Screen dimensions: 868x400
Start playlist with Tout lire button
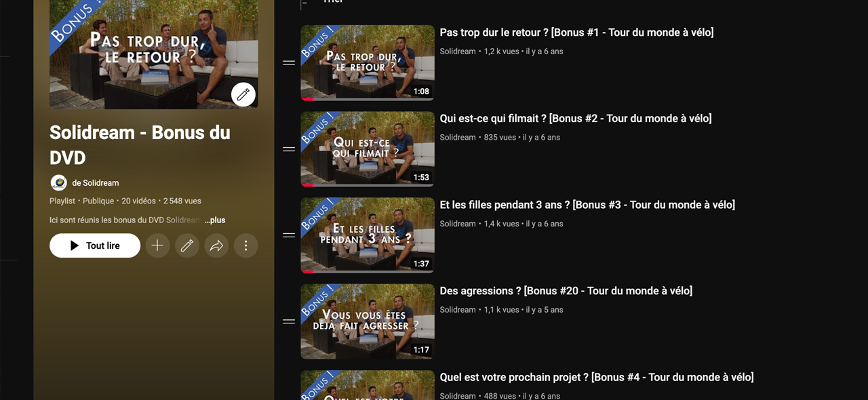click(95, 245)
